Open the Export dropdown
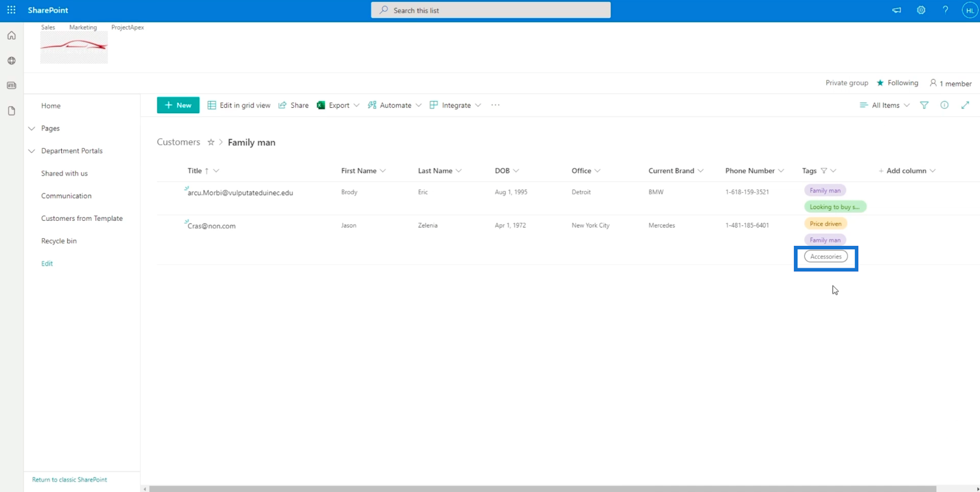The width and height of the screenshot is (980, 492). [x=338, y=105]
